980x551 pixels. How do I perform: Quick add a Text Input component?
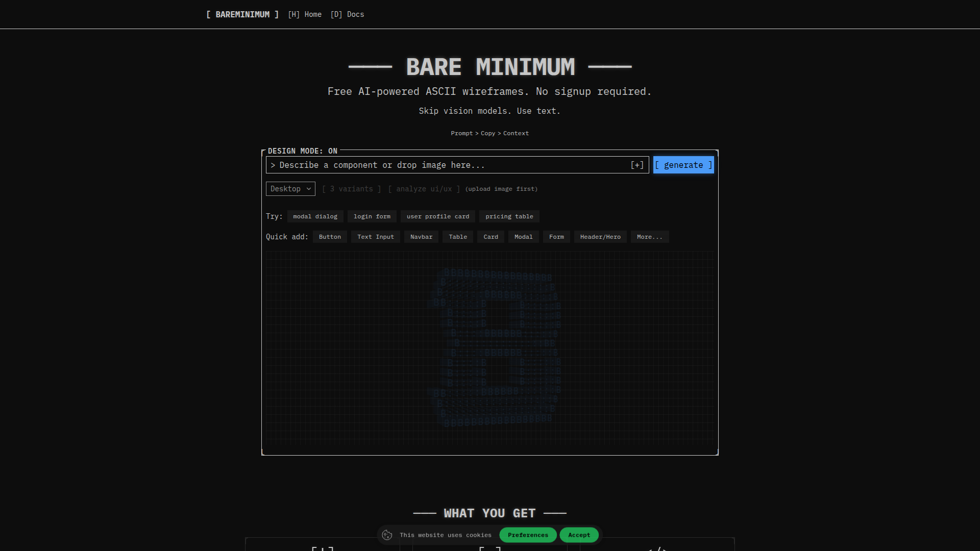click(x=375, y=237)
